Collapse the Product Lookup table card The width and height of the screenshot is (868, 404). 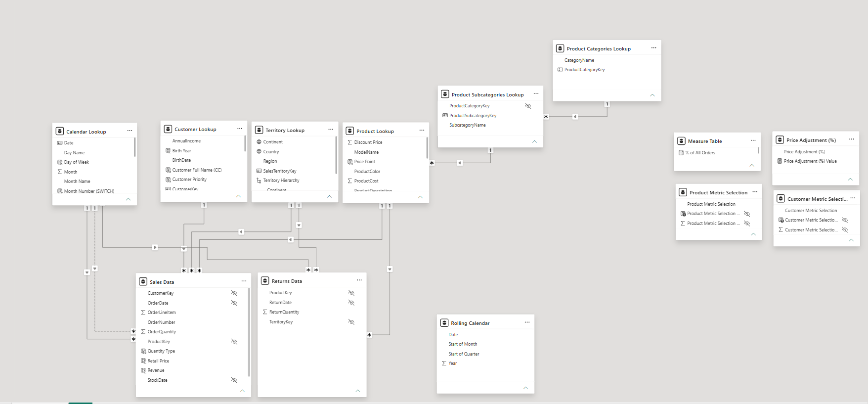[x=420, y=197]
